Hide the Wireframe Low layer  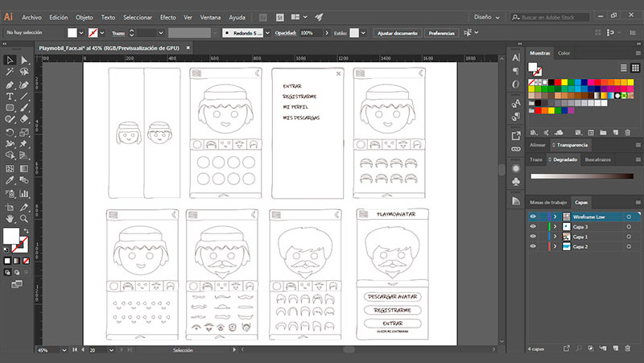click(533, 217)
